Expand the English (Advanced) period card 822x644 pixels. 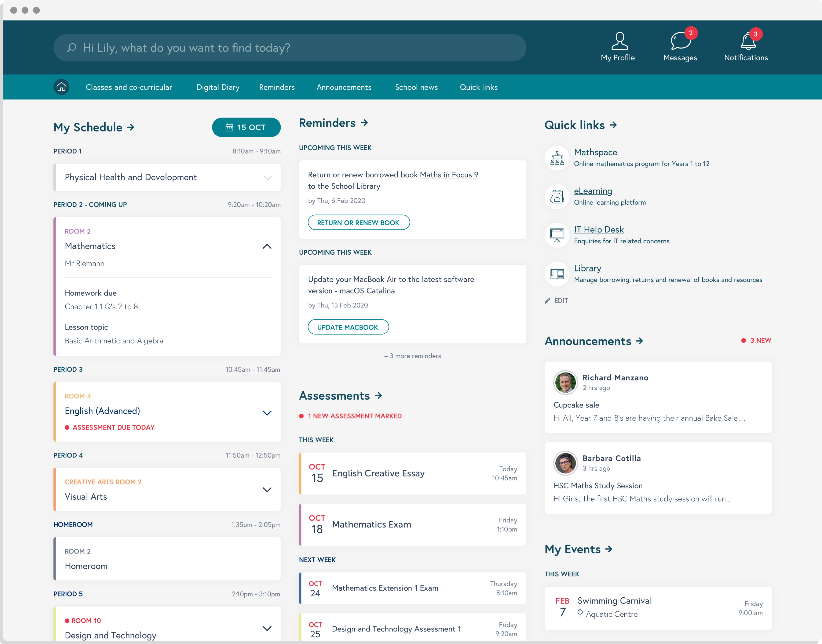[x=267, y=413]
